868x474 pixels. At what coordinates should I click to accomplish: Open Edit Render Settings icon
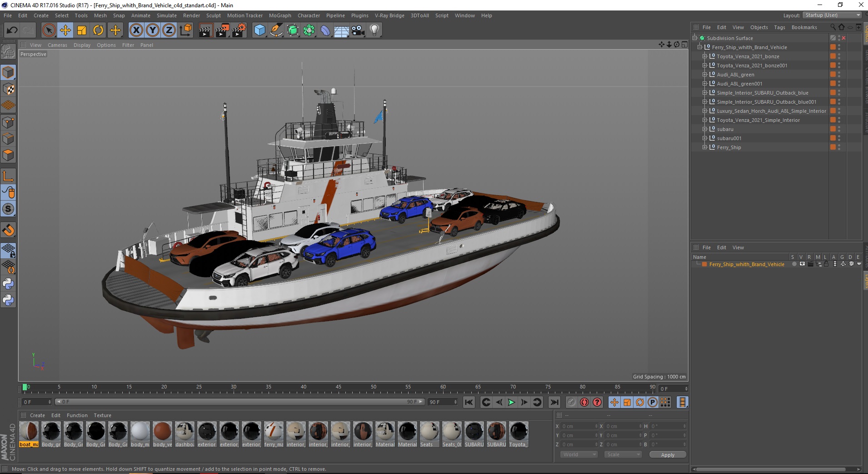point(239,30)
